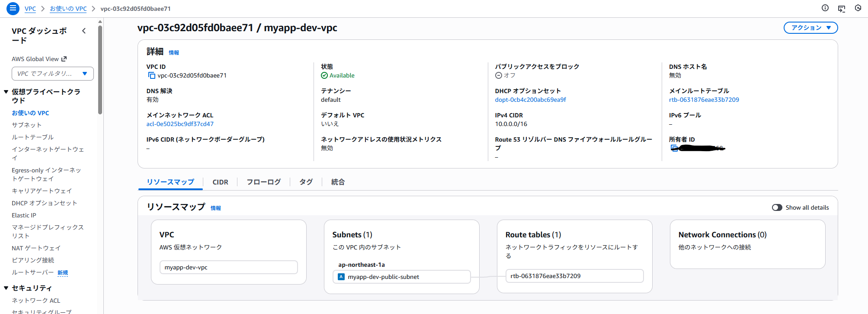Go to Egress-only インターネットゲートウェイ in sidebar
868x314 pixels.
coord(46,175)
